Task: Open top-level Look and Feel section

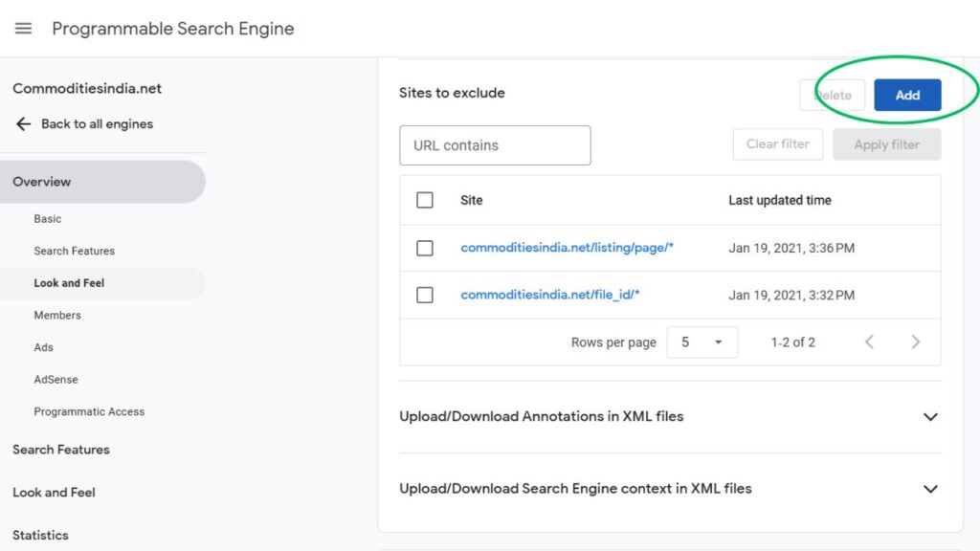Action: tap(54, 493)
